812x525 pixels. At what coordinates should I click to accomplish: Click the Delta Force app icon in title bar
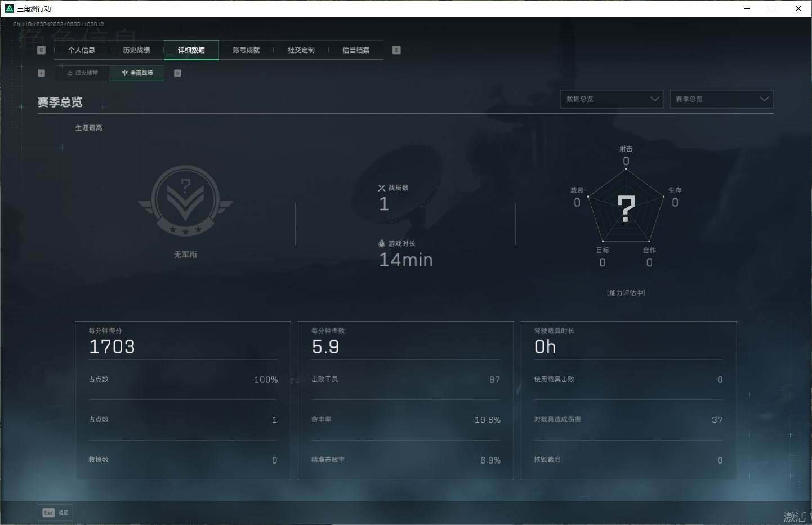9,8
